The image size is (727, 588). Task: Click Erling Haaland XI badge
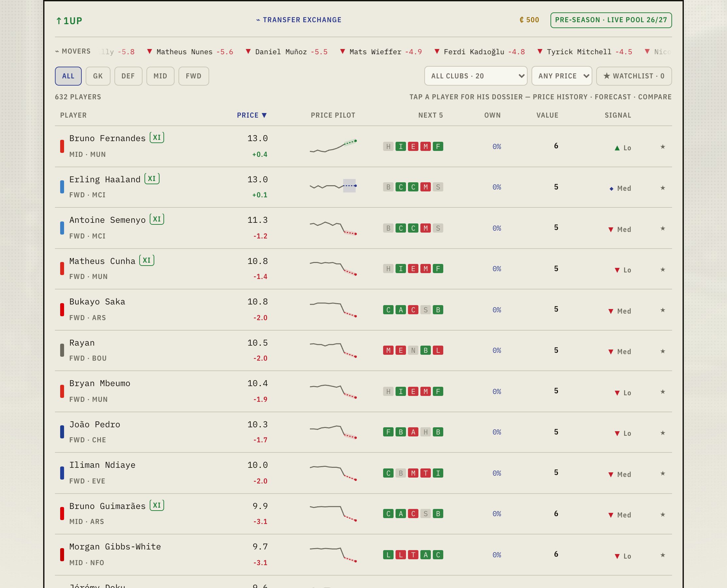pyautogui.click(x=152, y=178)
